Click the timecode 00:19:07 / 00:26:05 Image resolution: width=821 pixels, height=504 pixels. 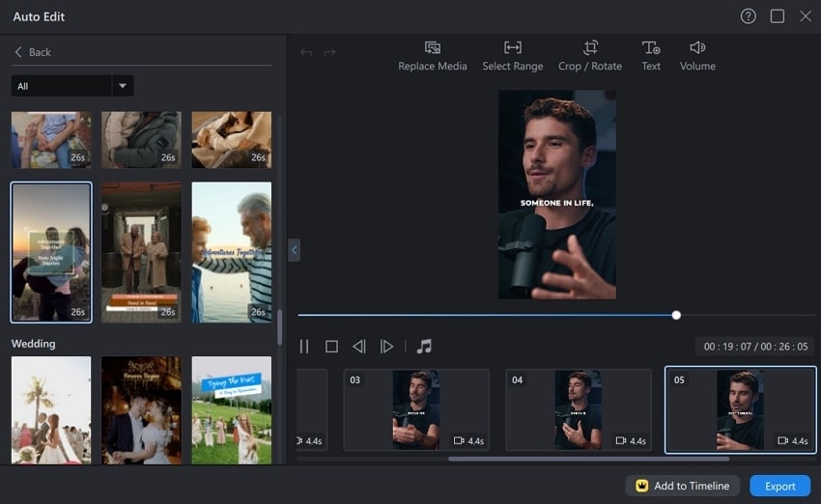(755, 347)
